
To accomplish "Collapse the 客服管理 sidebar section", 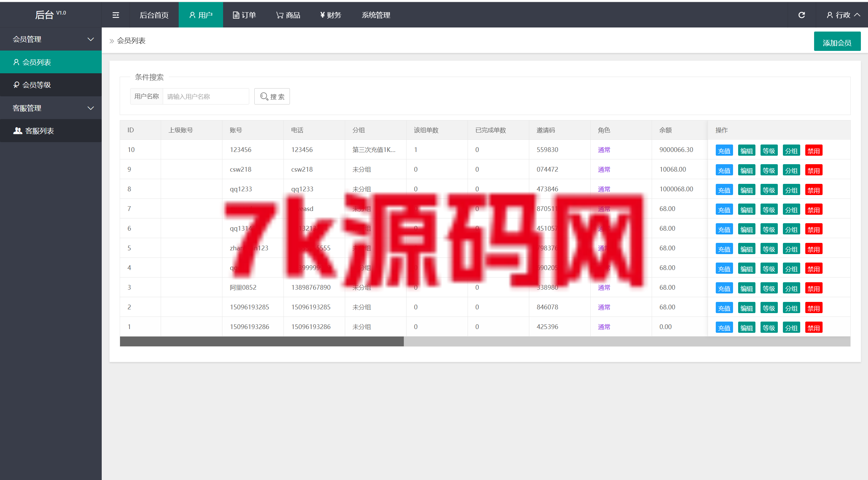I will pos(51,108).
